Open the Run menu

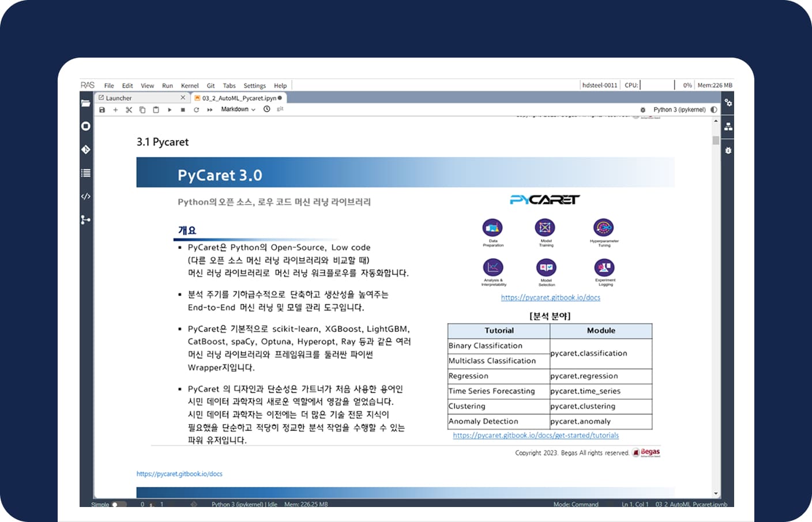[167, 85]
